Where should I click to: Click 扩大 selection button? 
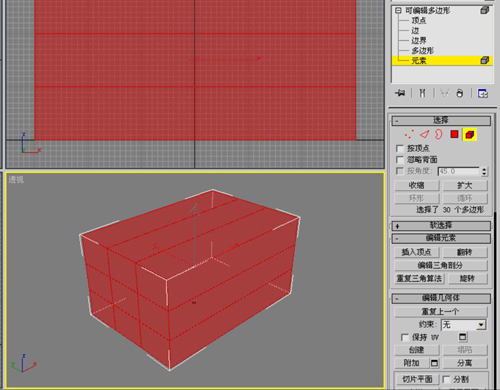pyautogui.click(x=465, y=185)
